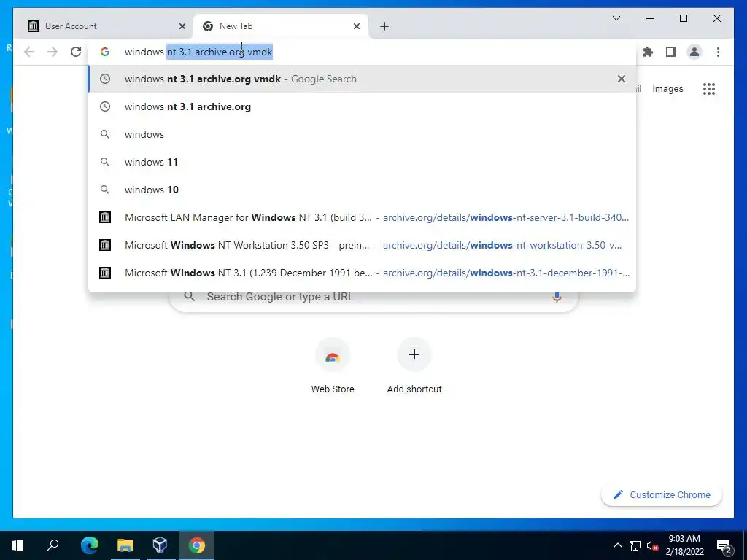The height and width of the screenshot is (560, 747).
Task: Select the 'windows 11' suggestion
Action: coord(362,162)
